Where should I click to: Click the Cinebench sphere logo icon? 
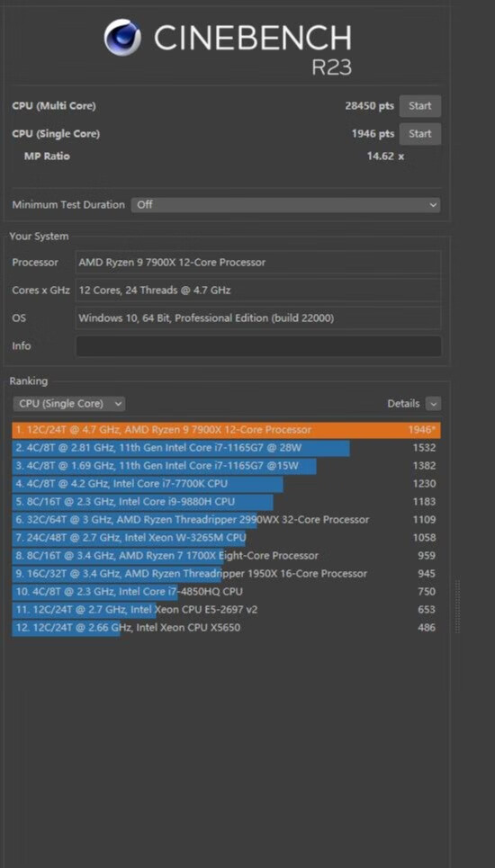(122, 37)
